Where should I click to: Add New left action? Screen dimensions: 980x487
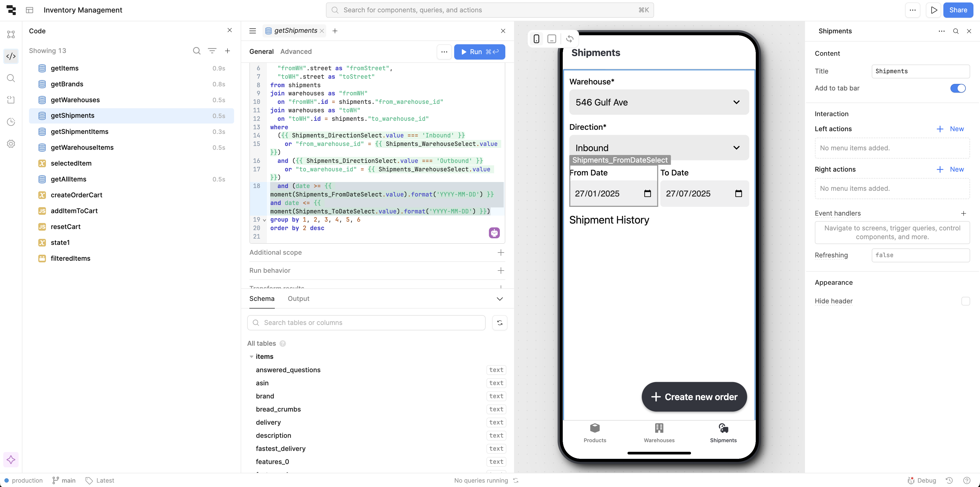(x=950, y=129)
